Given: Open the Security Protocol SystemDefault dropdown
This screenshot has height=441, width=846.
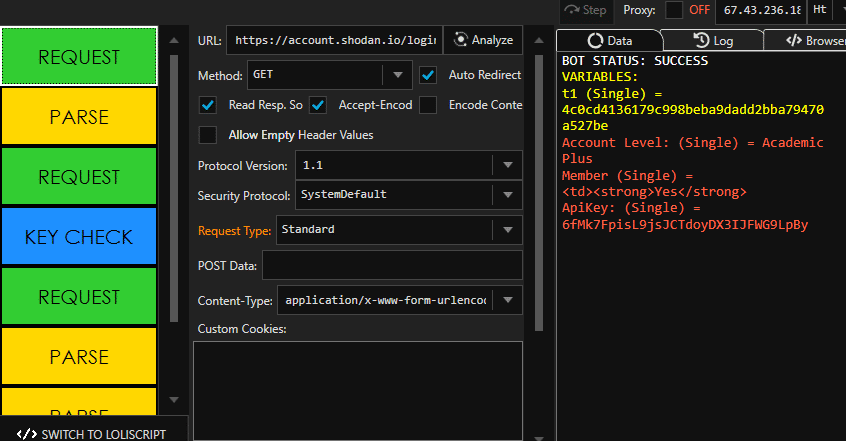Looking at the screenshot, I should 507,194.
